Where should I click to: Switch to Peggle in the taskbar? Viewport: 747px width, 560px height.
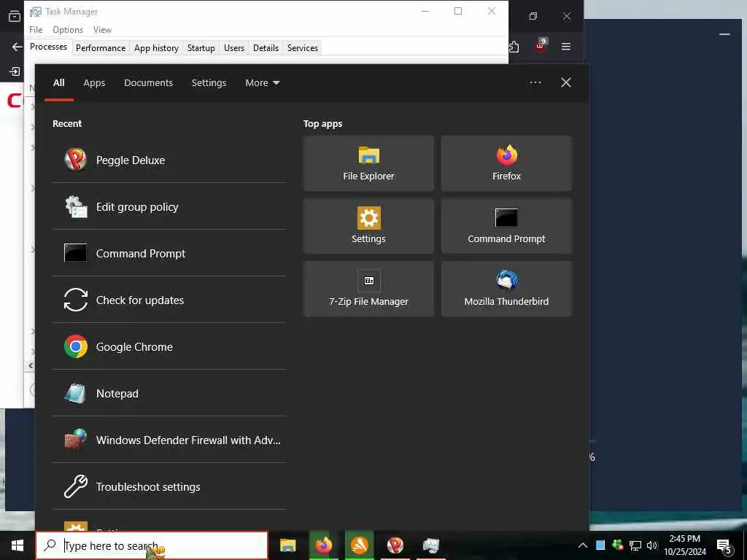click(395, 545)
